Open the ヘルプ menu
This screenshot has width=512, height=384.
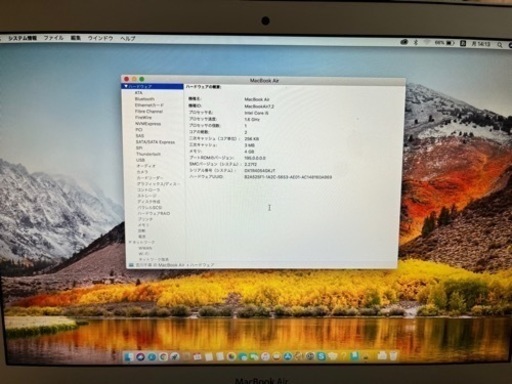coord(128,38)
